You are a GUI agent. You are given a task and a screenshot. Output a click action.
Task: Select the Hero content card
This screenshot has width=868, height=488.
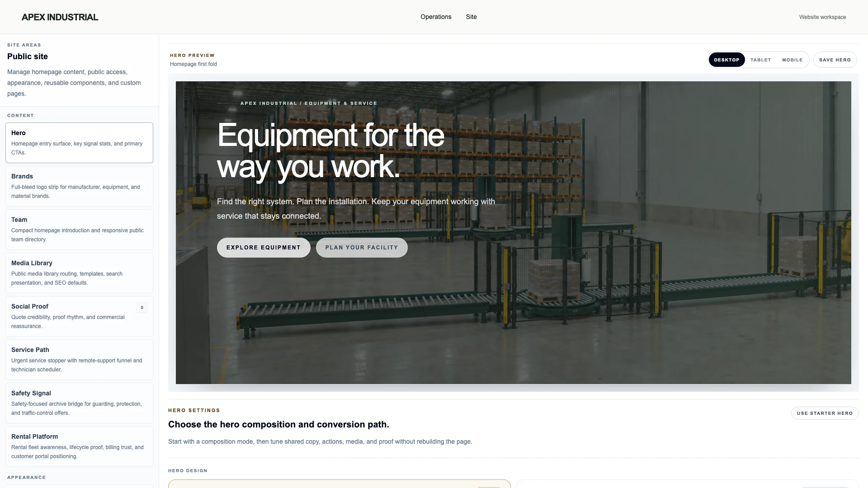point(79,143)
